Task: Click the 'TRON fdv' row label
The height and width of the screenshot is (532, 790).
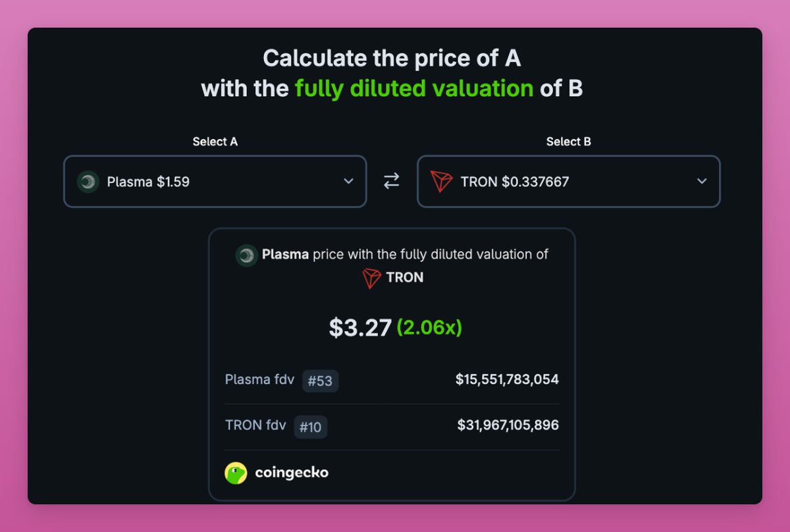Action: pyautogui.click(x=255, y=425)
